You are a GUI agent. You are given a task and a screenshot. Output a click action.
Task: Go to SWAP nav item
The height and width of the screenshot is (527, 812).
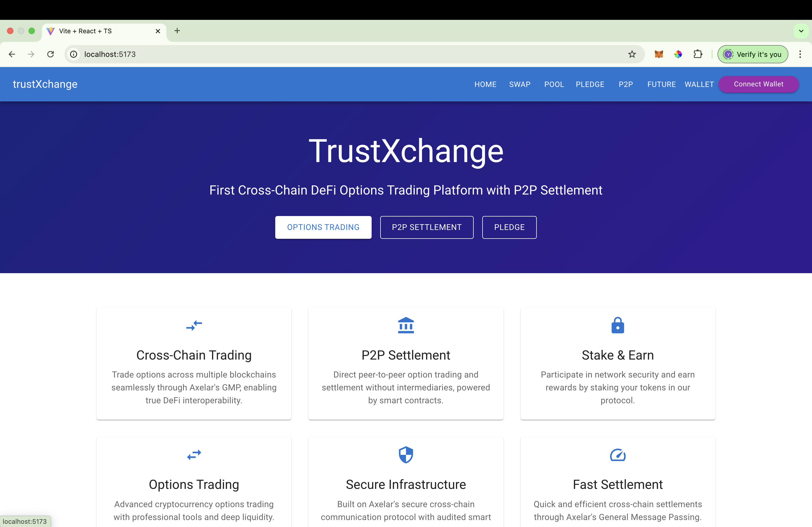pos(520,84)
